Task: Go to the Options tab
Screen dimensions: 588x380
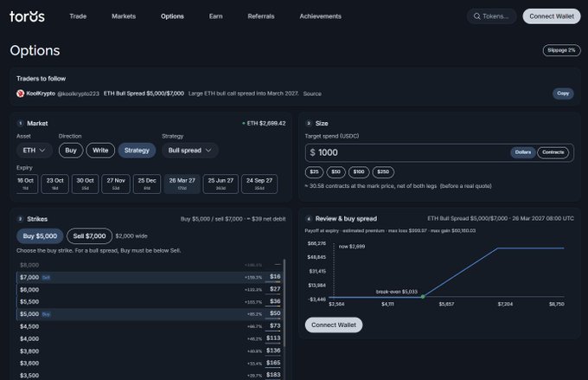Action: point(172,16)
